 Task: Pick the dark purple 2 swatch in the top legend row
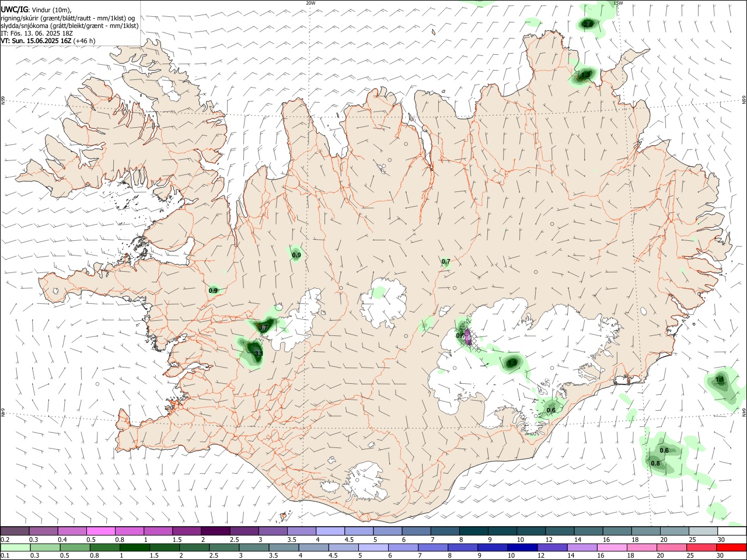point(215,531)
